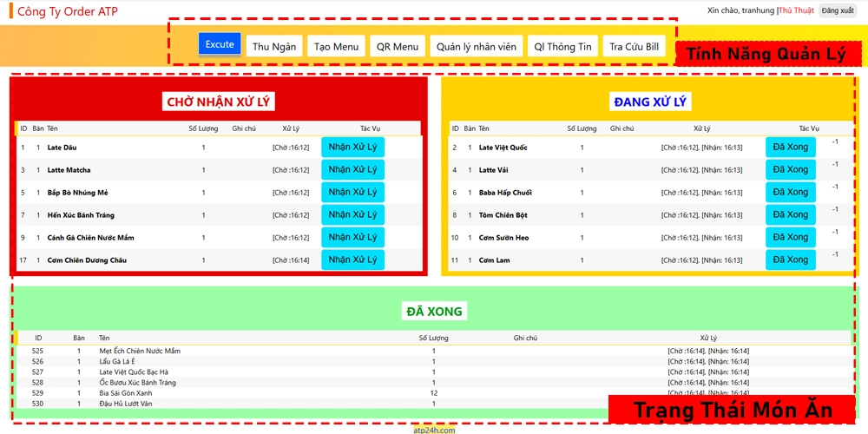This screenshot has height=434, width=868.
Task: Click the Excute button
Action: point(220,44)
